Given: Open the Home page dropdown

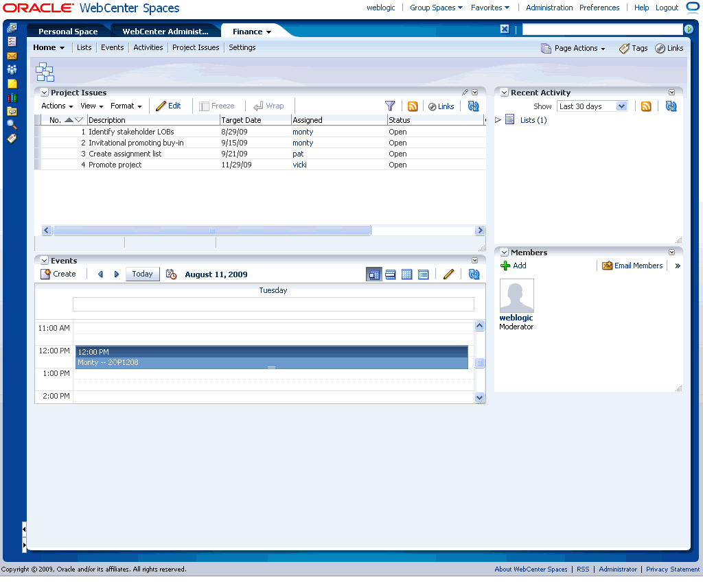Looking at the screenshot, I should pos(49,47).
